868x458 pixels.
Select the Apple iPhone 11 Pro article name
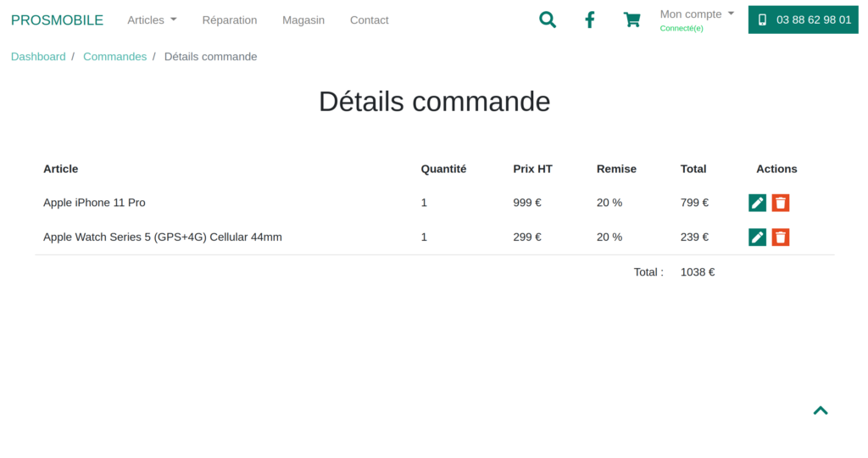tap(94, 203)
